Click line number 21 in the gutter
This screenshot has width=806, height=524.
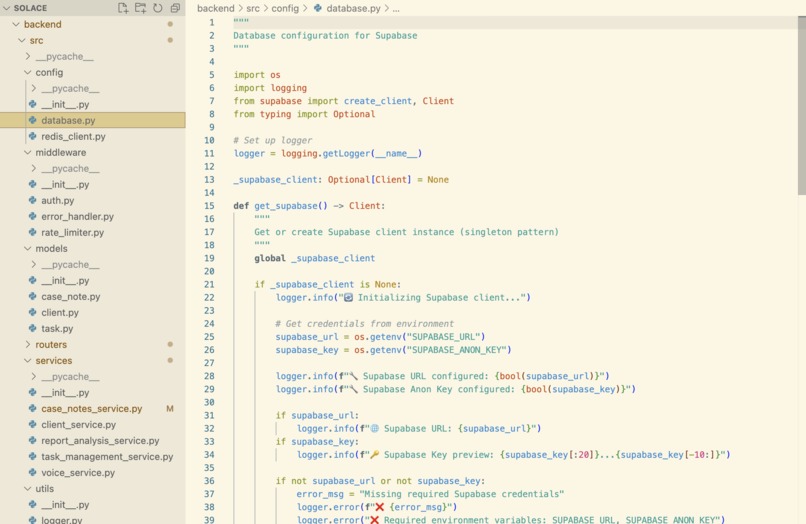209,284
